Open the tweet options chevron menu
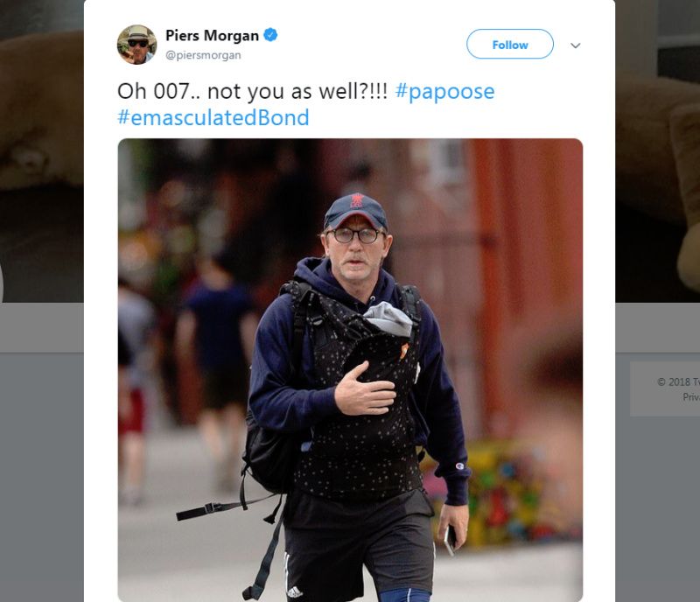This screenshot has height=602, width=700. pyautogui.click(x=576, y=45)
